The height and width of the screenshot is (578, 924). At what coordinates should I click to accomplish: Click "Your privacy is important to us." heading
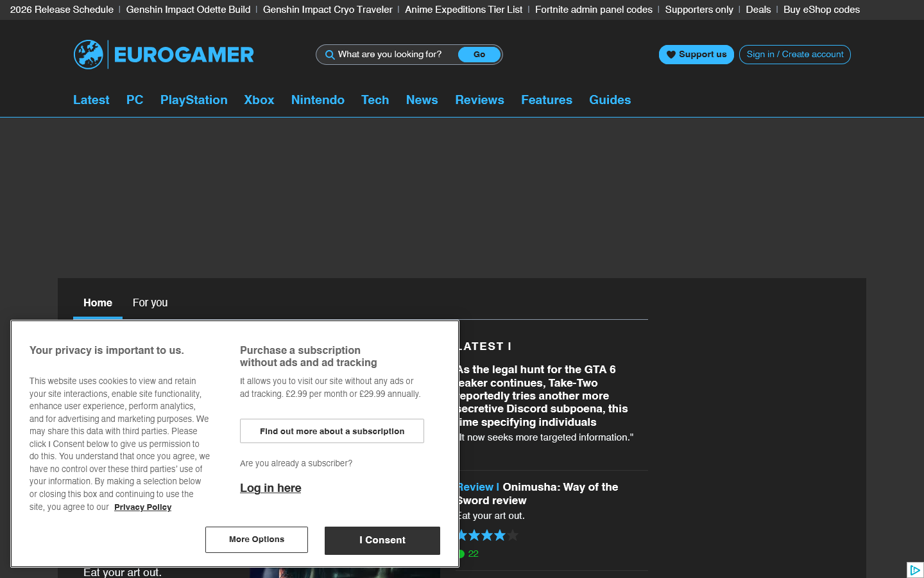pyautogui.click(x=107, y=350)
